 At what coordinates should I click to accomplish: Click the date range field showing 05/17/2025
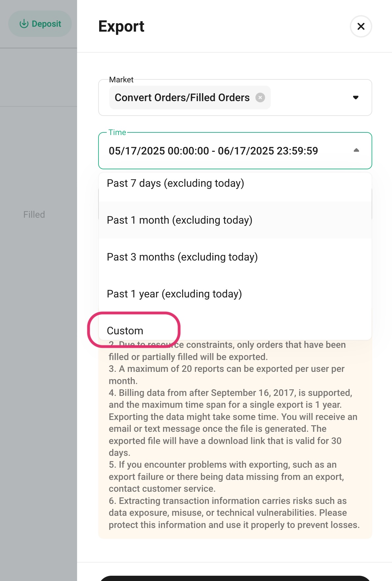coord(213,151)
